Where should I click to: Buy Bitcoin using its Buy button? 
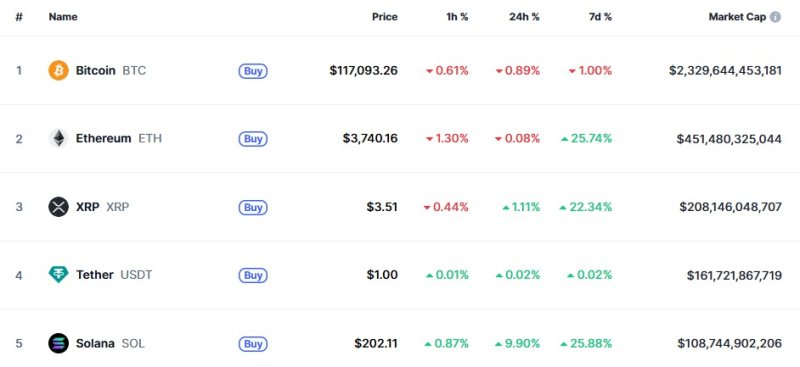(x=253, y=71)
